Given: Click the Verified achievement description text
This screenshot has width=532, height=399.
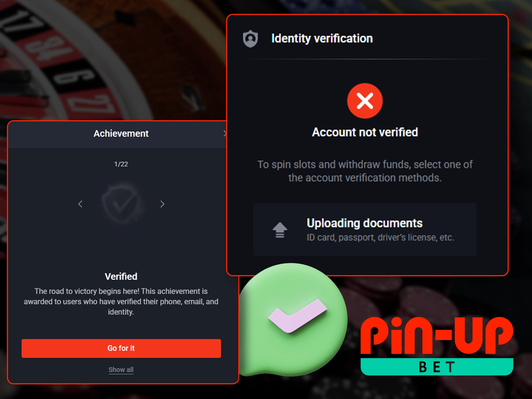Looking at the screenshot, I should pyautogui.click(x=121, y=301).
